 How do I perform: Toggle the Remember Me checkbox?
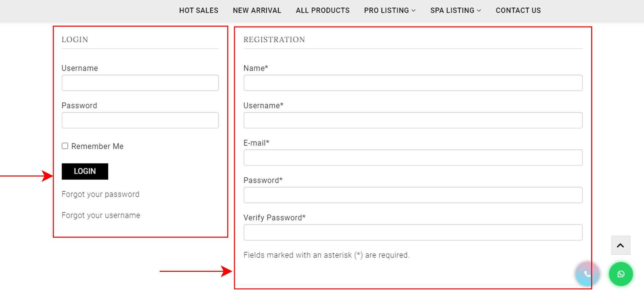(x=65, y=146)
